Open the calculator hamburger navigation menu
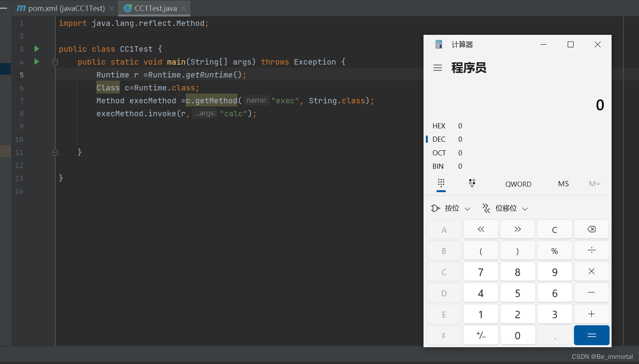The height and width of the screenshot is (364, 639). click(438, 68)
